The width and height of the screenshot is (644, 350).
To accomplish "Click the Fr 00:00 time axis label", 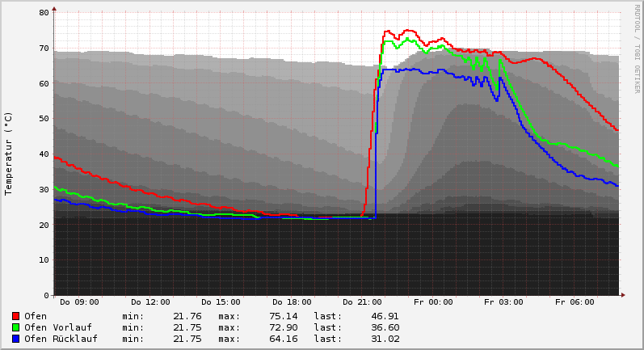I will coord(433,302).
